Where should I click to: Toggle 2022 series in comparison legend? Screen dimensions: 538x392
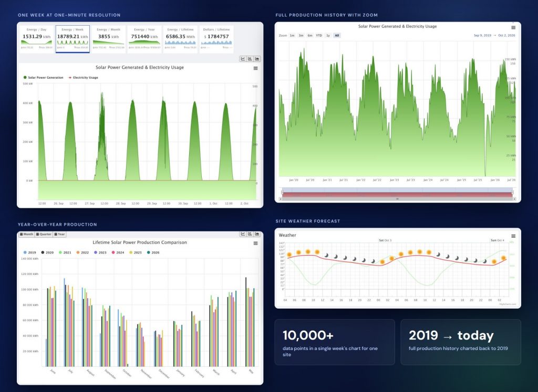(x=82, y=252)
